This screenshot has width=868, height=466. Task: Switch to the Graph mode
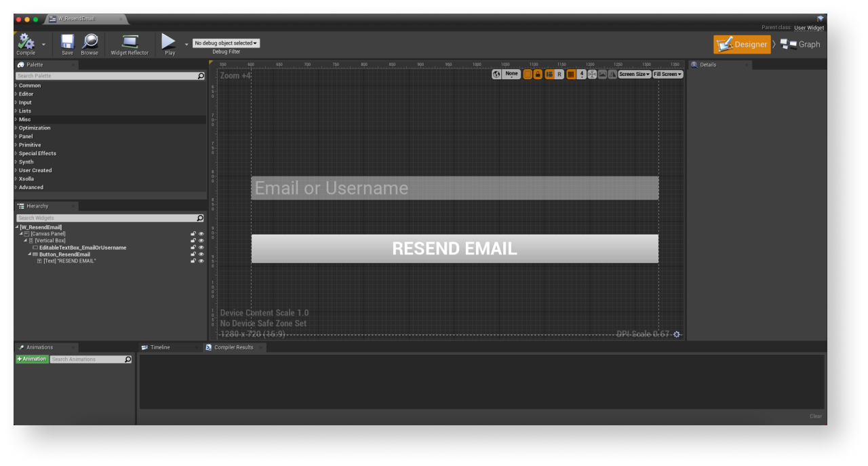(x=800, y=45)
